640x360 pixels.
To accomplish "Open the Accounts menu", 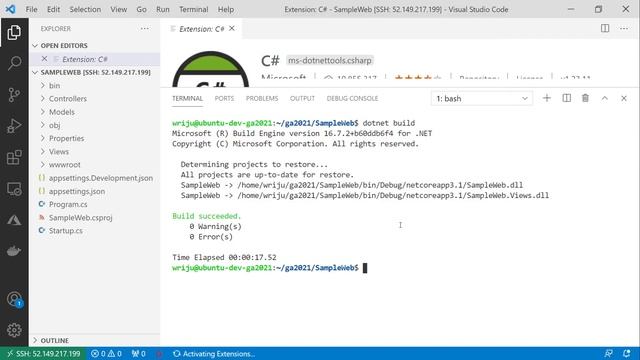I will click(x=14, y=299).
